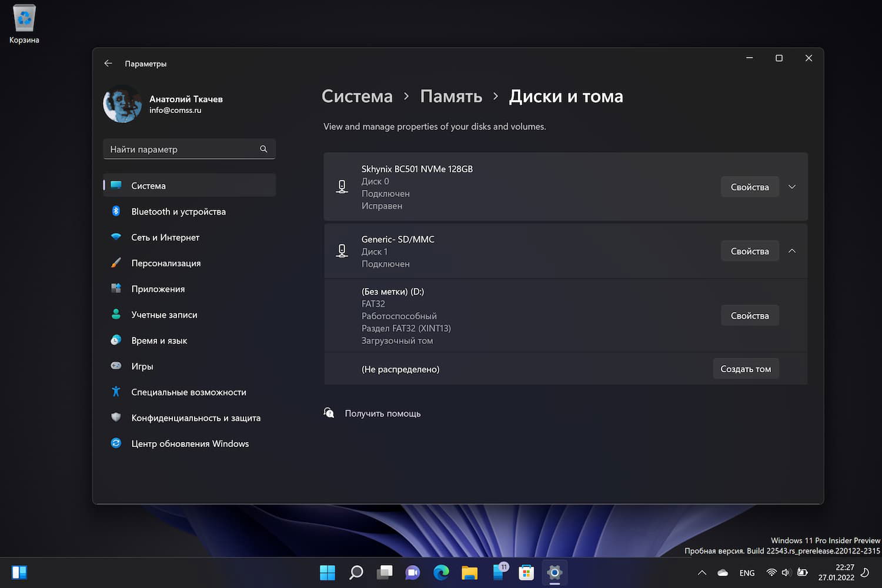882x588 pixels.
Task: Click the focus assist moon icon
Action: pos(865,572)
